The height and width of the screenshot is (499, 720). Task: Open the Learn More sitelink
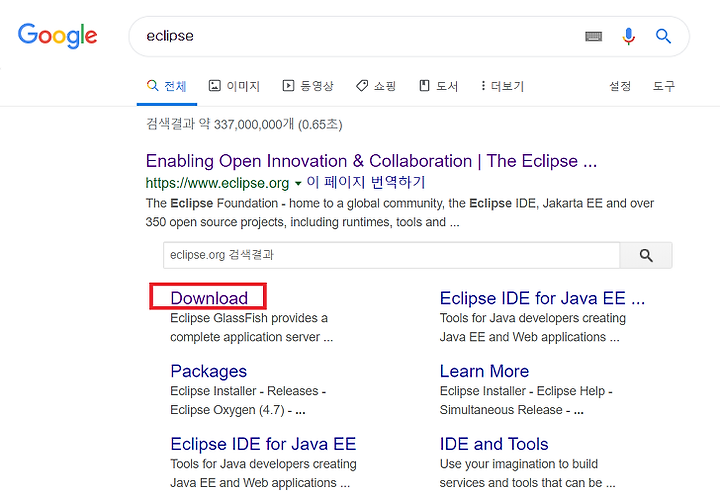[x=484, y=371]
